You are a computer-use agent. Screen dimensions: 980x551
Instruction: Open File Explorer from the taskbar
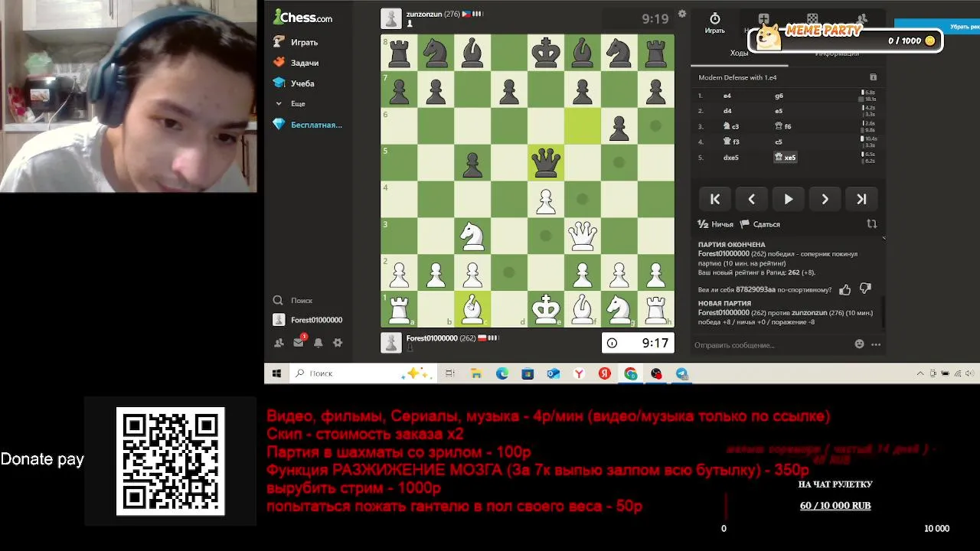(x=476, y=373)
